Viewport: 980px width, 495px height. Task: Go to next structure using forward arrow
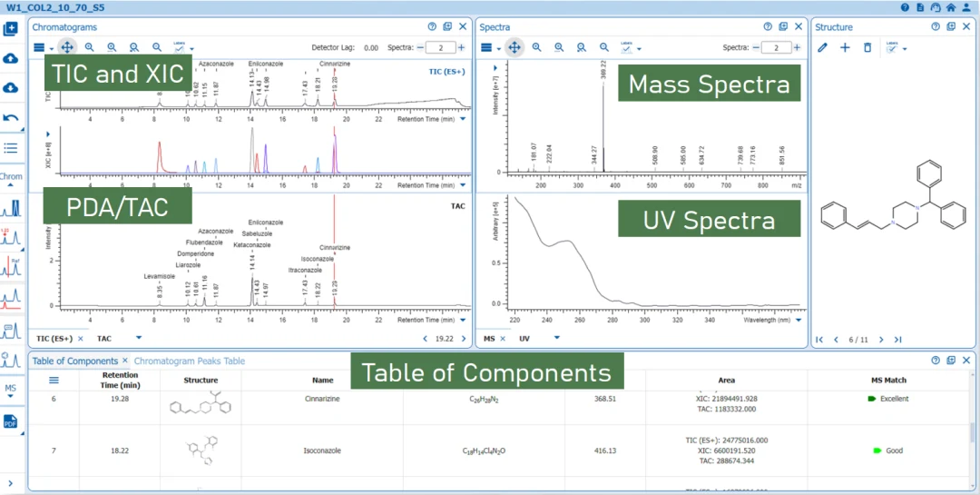point(881,340)
